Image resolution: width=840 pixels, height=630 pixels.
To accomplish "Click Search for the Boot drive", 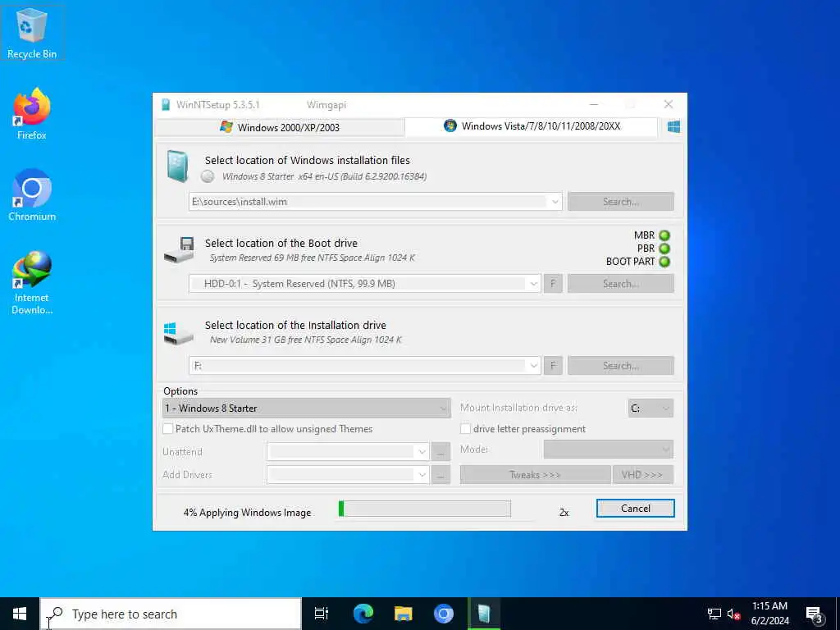I will point(620,283).
